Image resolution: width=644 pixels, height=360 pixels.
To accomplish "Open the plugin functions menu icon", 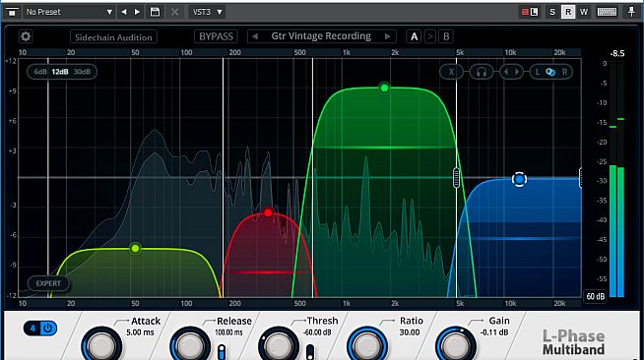I will coord(12,12).
